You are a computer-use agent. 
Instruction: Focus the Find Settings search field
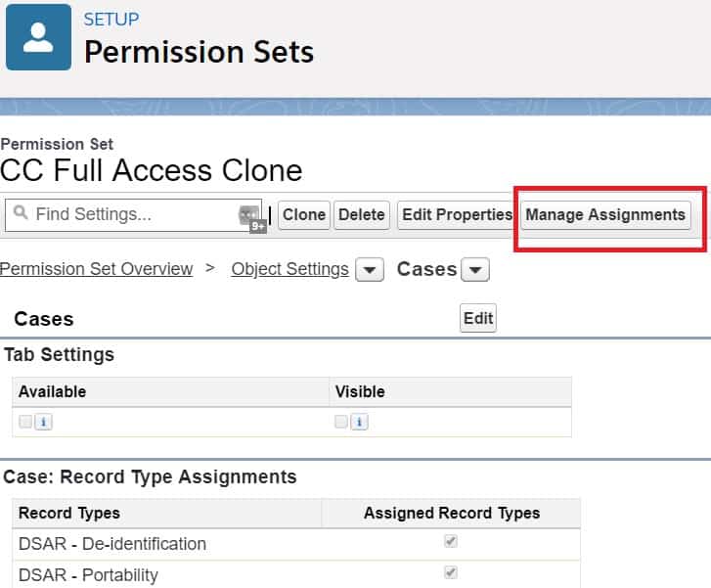tap(132, 214)
